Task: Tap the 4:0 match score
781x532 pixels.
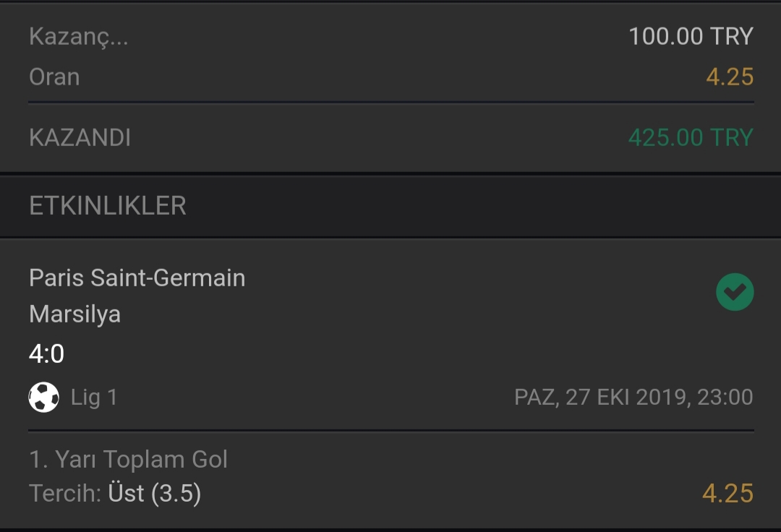Action: (x=46, y=354)
